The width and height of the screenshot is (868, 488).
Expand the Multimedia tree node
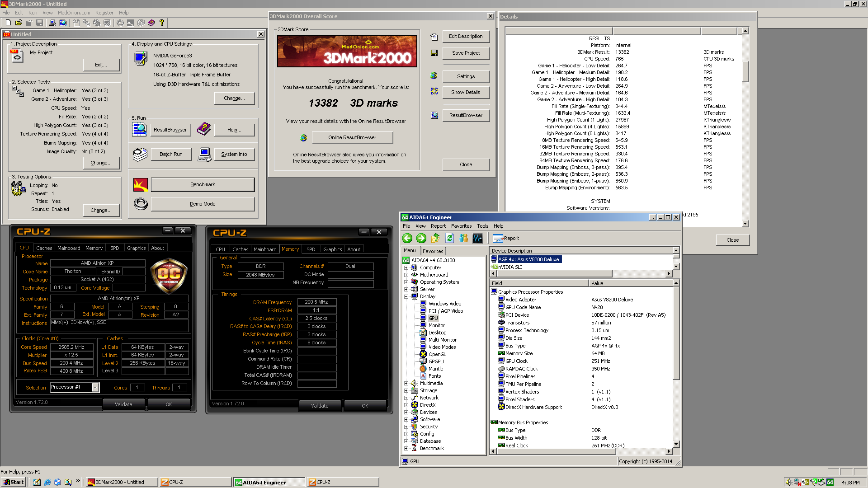[406, 383]
